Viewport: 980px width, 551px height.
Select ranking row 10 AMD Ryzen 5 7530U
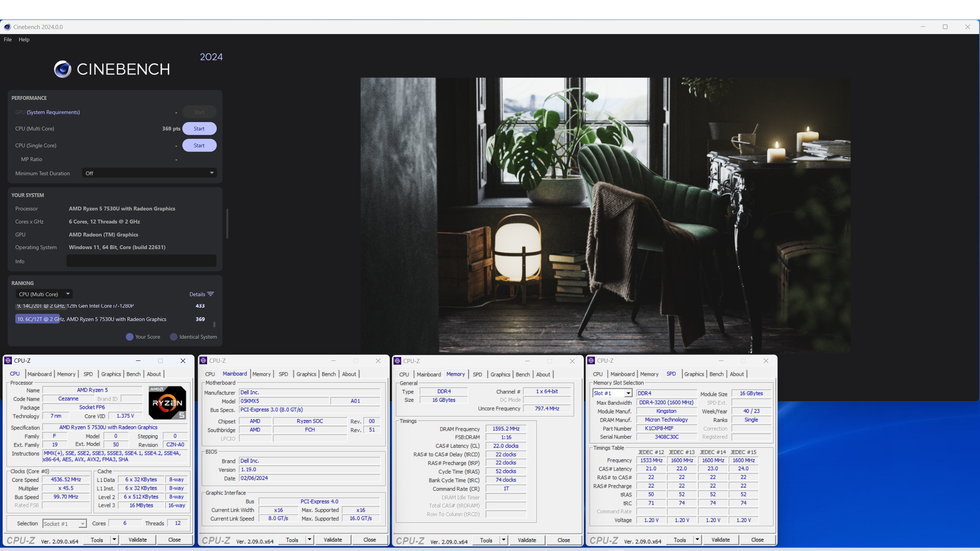click(x=111, y=319)
